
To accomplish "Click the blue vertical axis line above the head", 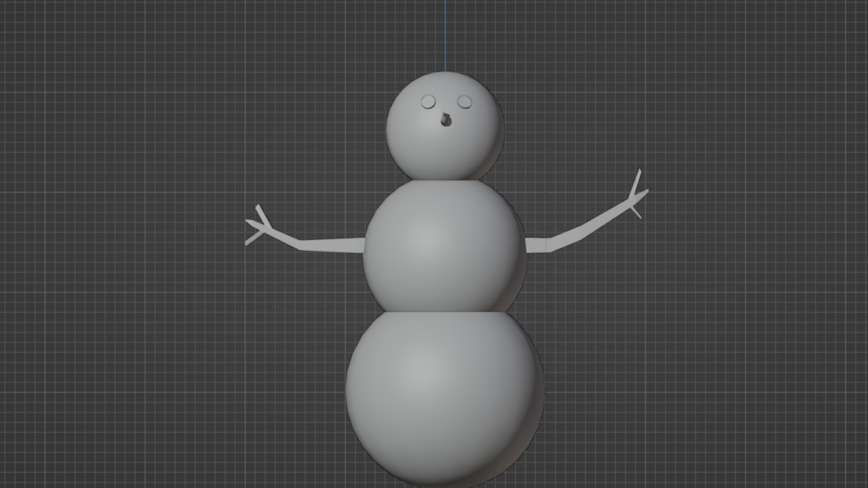I will pos(446,34).
